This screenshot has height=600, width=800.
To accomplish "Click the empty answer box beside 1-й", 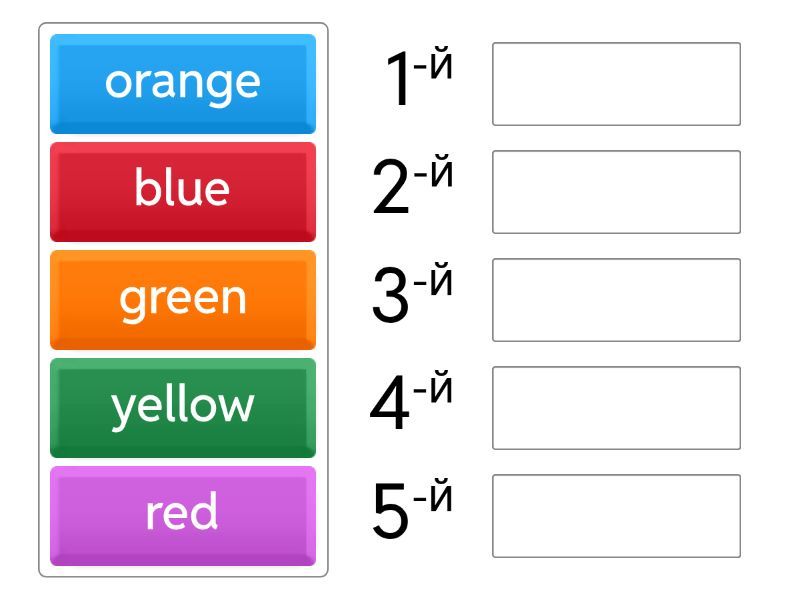I will click(616, 84).
